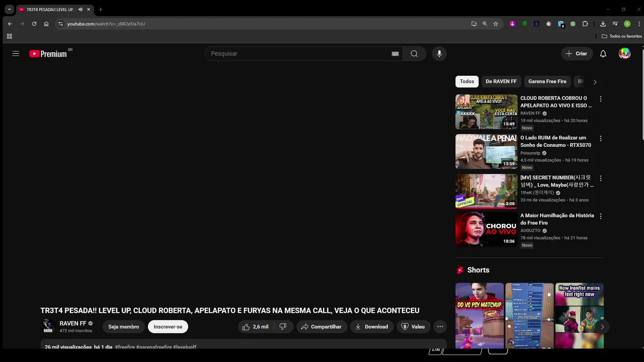Open the RAVEN FF channel name link
Viewport: 644px width, 362px height.
click(x=73, y=323)
